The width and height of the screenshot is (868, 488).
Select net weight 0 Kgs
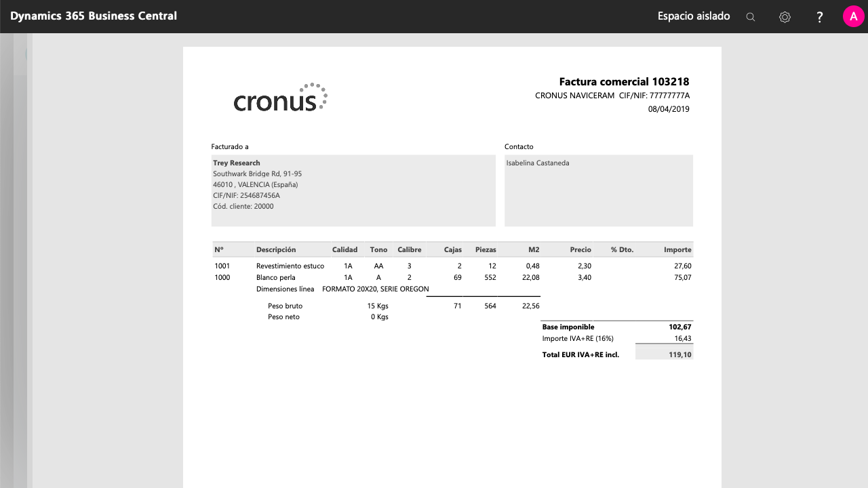380,317
